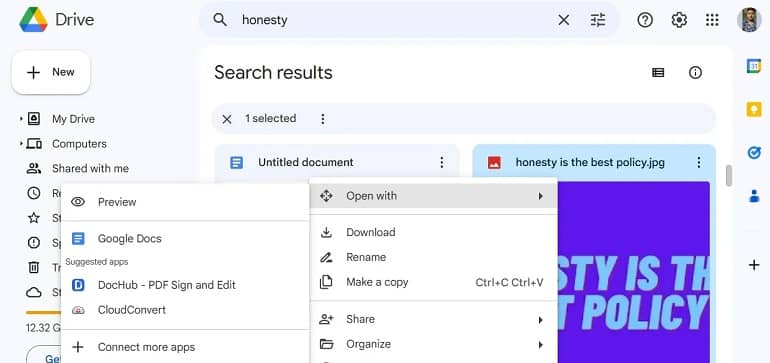Viewport: 770px width, 363px height.
Task: Click the honesty search input field
Action: click(395, 20)
